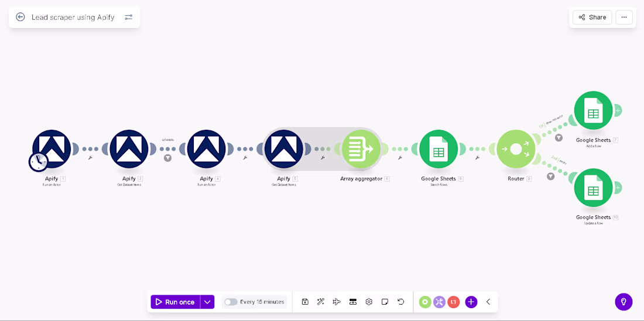Click the filter icon labeled url exists
644x321 pixels.
coord(167,158)
